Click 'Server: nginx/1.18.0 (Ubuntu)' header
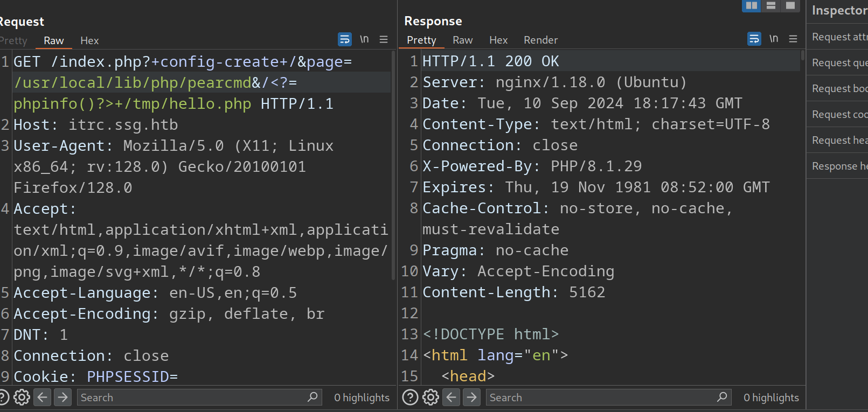 (555, 82)
